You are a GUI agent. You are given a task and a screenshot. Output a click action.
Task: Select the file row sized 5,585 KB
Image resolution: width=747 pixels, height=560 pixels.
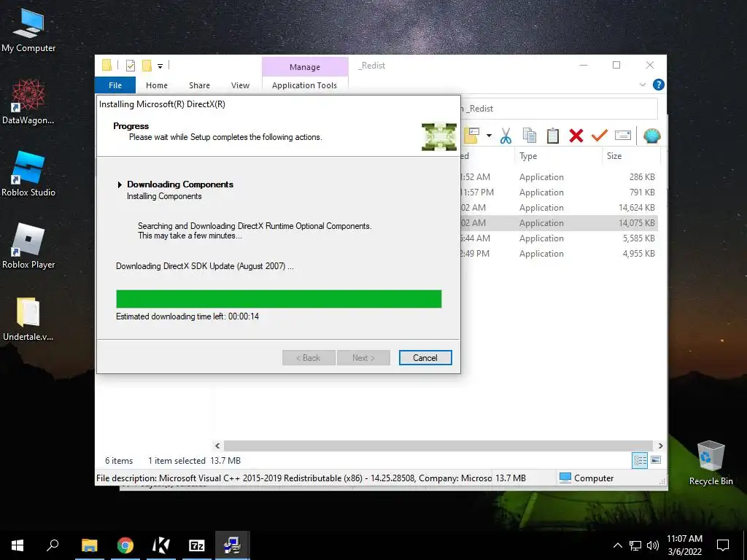tap(559, 238)
